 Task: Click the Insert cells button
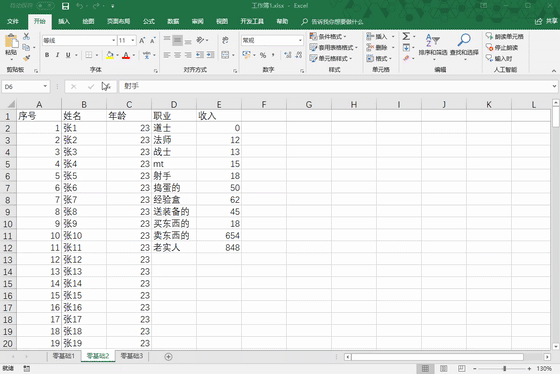pyautogui.click(x=380, y=36)
